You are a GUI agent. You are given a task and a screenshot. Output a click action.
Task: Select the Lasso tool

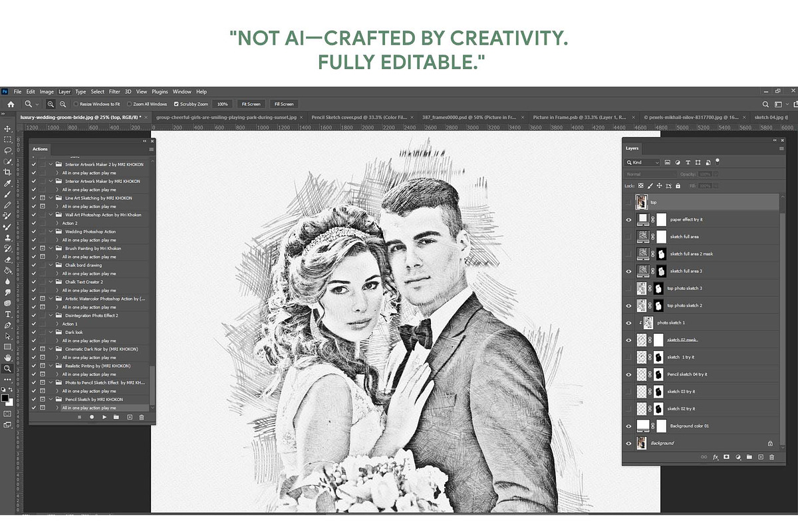point(8,151)
